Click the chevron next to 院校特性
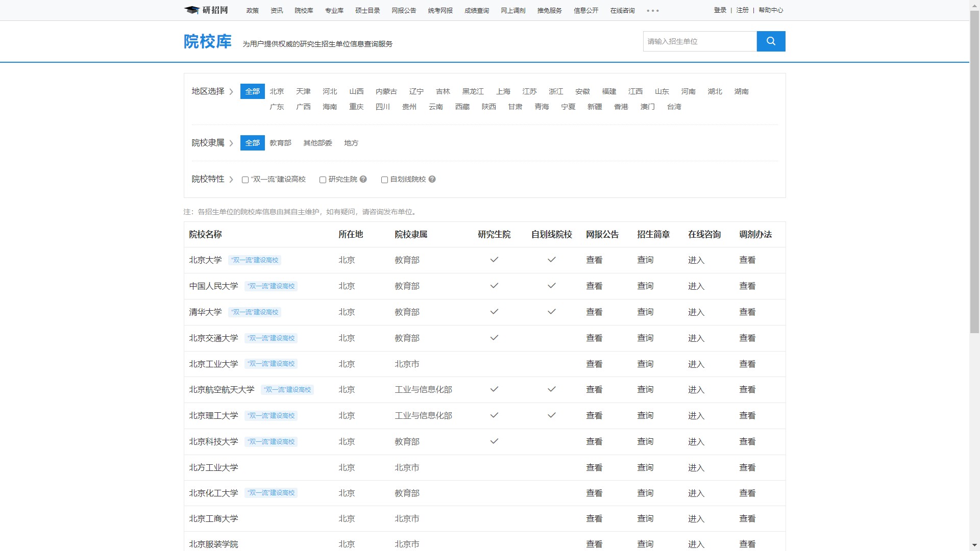Screen dimensions: 980x551 tap(232, 179)
